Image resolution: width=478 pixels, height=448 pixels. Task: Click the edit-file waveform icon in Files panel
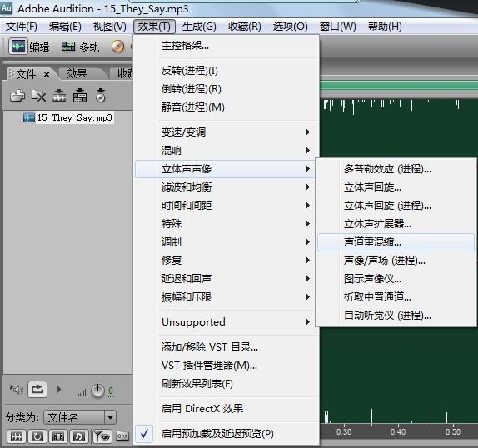pyautogui.click(x=59, y=96)
